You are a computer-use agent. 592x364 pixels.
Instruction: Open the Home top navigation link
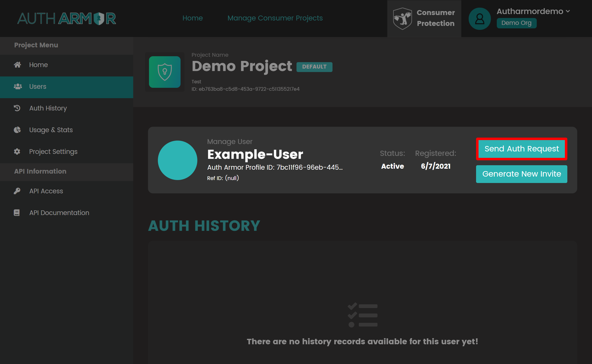pos(193,18)
